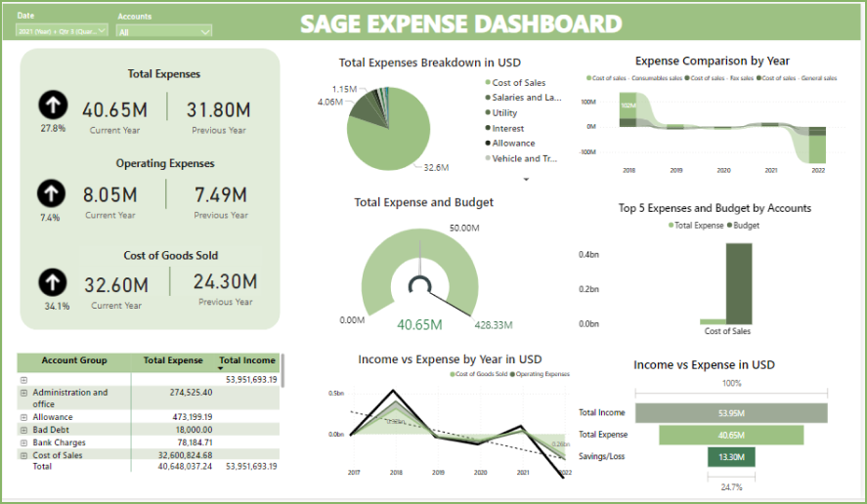The height and width of the screenshot is (504, 867).
Task: Open the Accounts slicer dropdown
Action: click(164, 31)
